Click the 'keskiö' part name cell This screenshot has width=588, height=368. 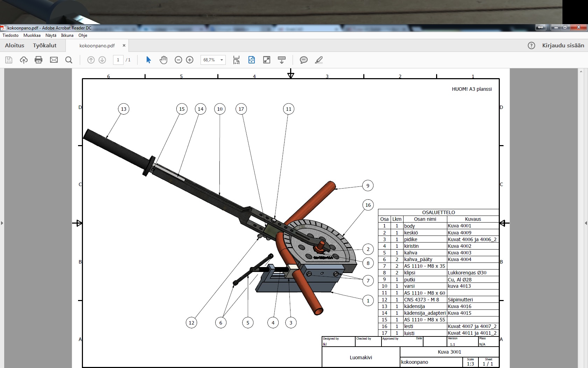[425, 233]
